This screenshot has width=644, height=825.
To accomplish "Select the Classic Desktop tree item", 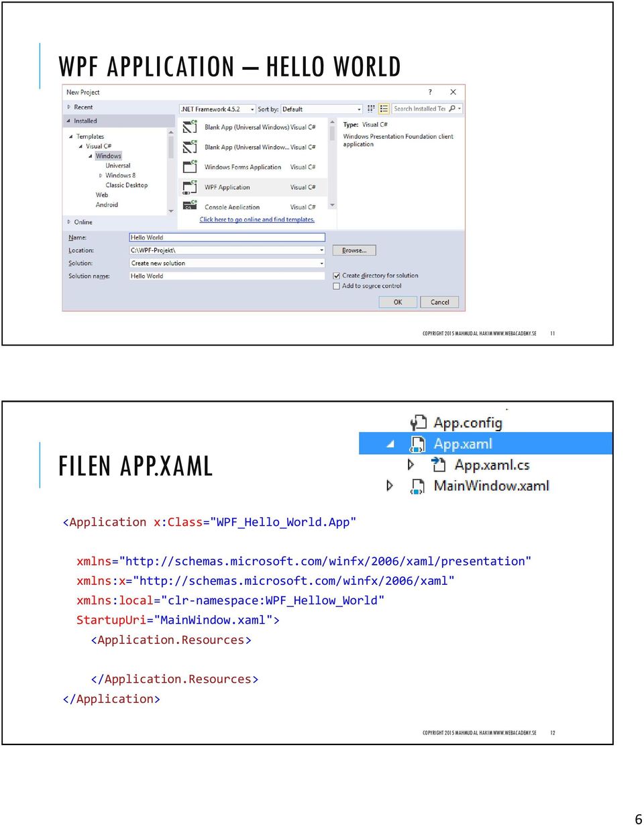I will pos(126,185).
